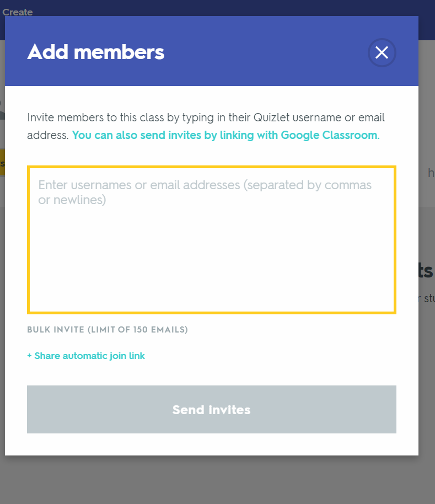Viewport: 435px width, 504px height.
Task: Click the Bulk invite limit label
Action: [108, 330]
